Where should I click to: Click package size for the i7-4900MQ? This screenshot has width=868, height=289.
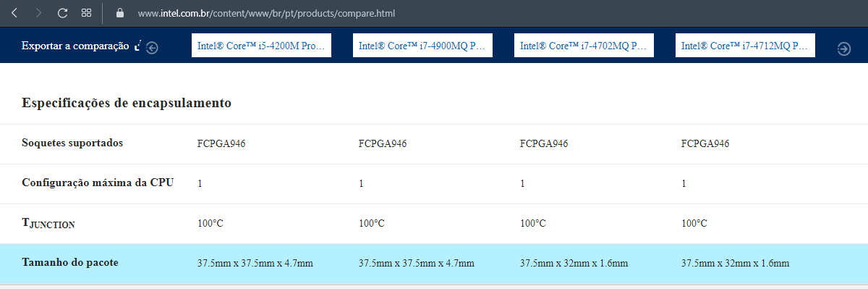417,263
